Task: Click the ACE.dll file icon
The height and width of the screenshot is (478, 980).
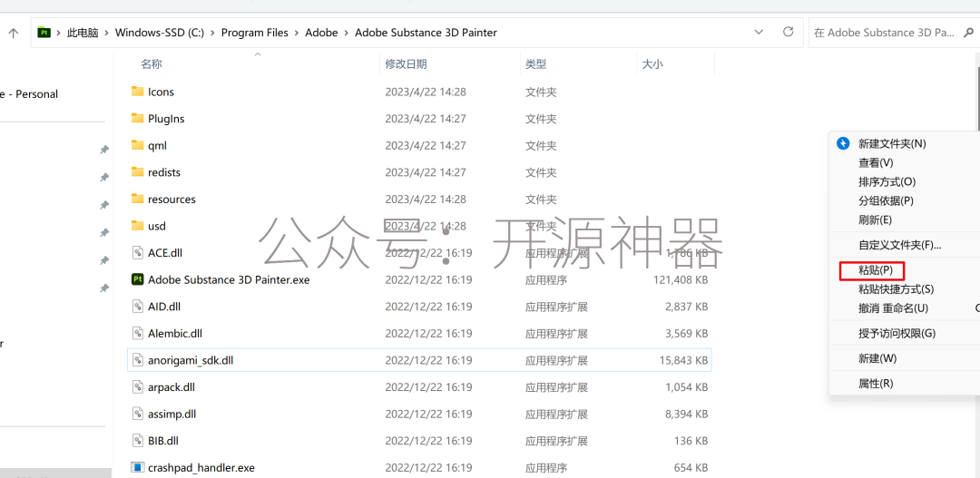Action: click(138, 252)
